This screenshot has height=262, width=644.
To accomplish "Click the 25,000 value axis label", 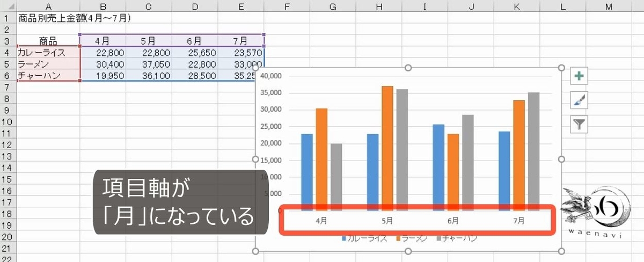I will pos(271,127).
